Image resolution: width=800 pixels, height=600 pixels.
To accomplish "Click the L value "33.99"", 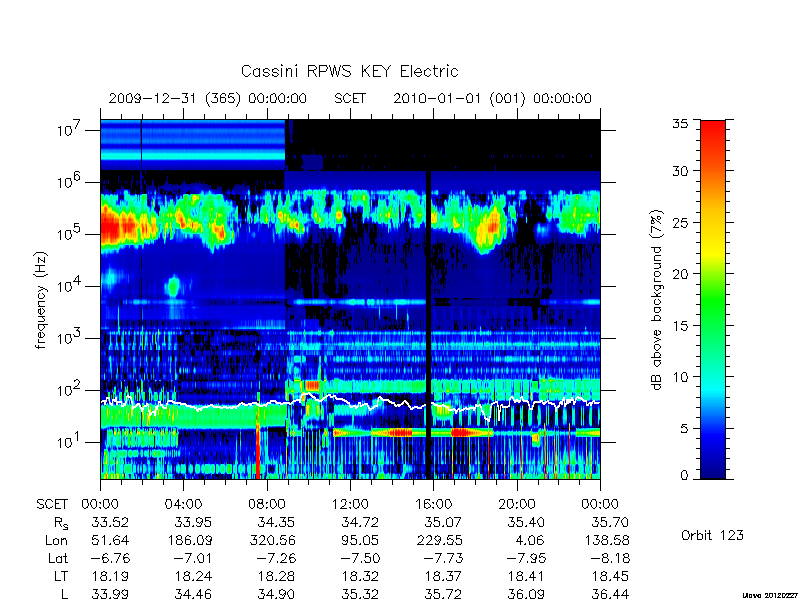I will tap(110, 594).
